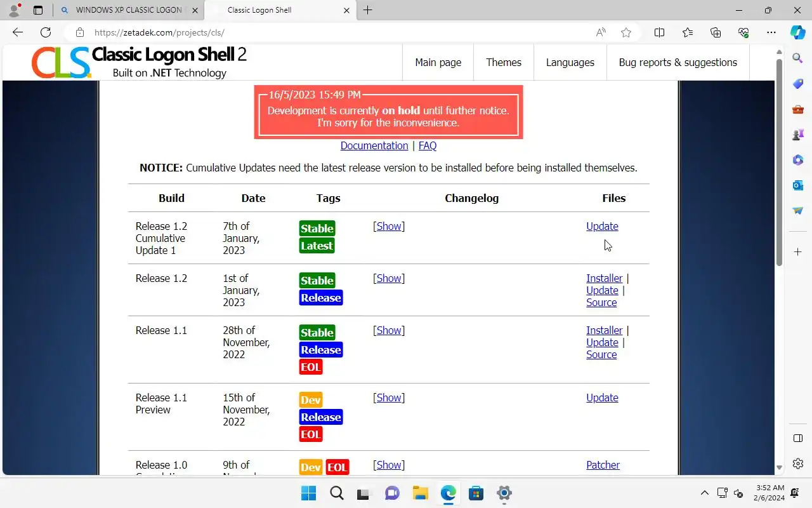This screenshot has width=812, height=508.
Task: Click the CLS Classic Logon Shell logo
Action: pos(139,62)
